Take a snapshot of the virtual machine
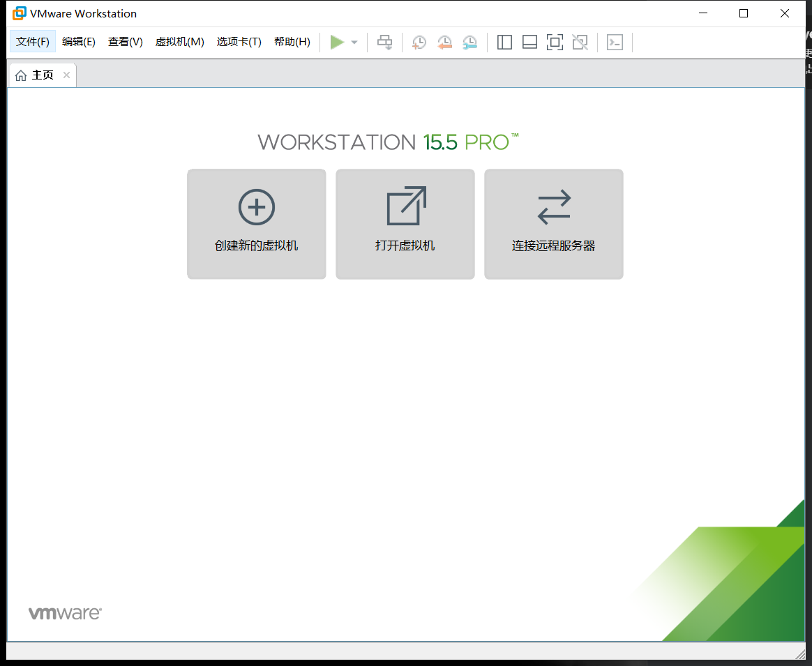 pos(419,42)
